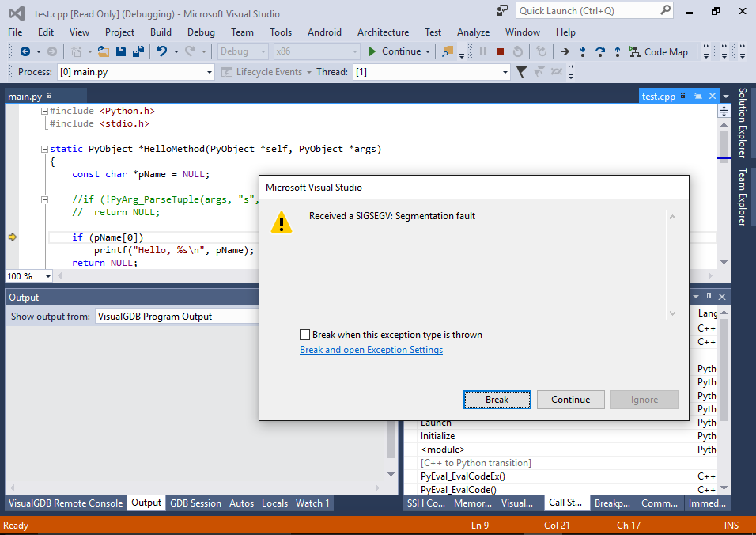Click the red Stop Debugging square

pos(501,51)
